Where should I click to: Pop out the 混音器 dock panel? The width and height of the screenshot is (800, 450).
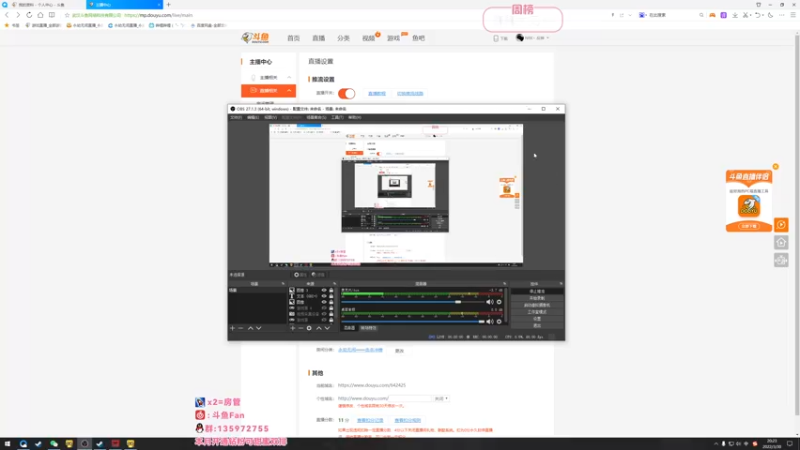(505, 284)
